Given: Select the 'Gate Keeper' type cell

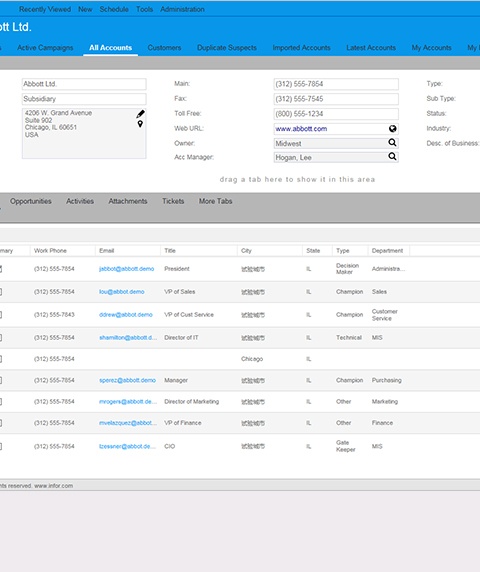Looking at the screenshot, I should point(345,446).
